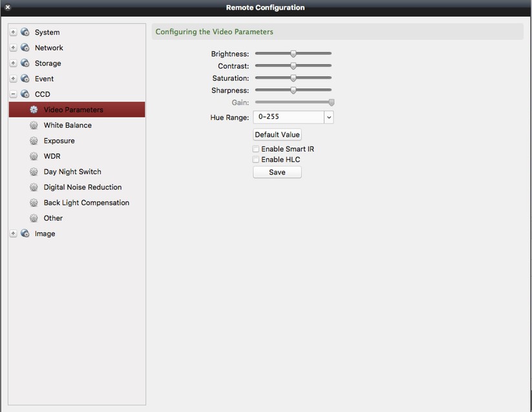Select the Other CCD settings icon

34,218
